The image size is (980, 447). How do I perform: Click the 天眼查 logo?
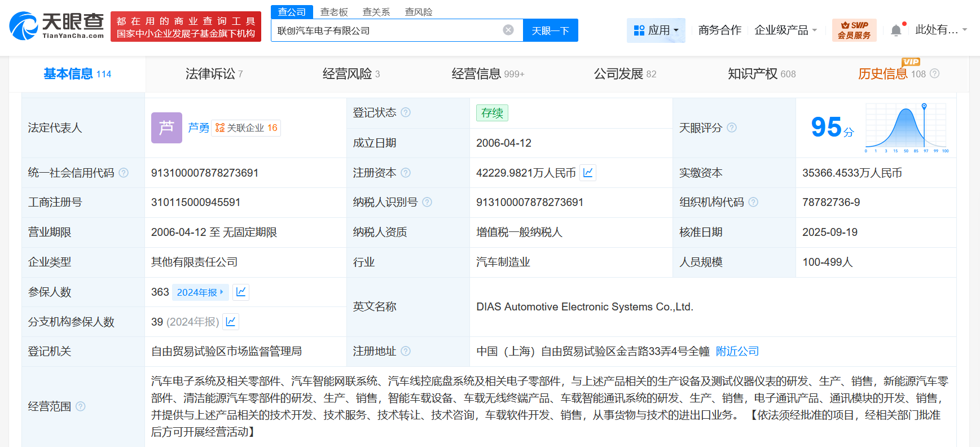56,26
